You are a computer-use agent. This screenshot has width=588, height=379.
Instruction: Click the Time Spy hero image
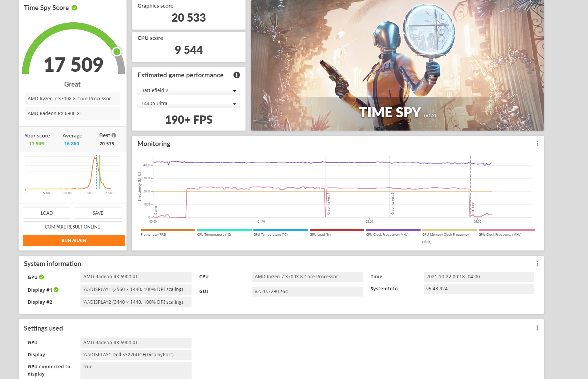[397, 65]
